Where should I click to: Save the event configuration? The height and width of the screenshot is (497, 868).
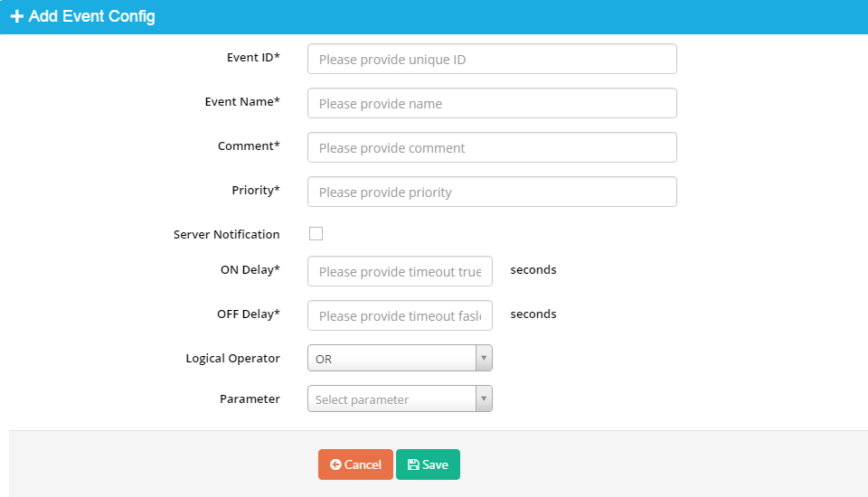(428, 464)
